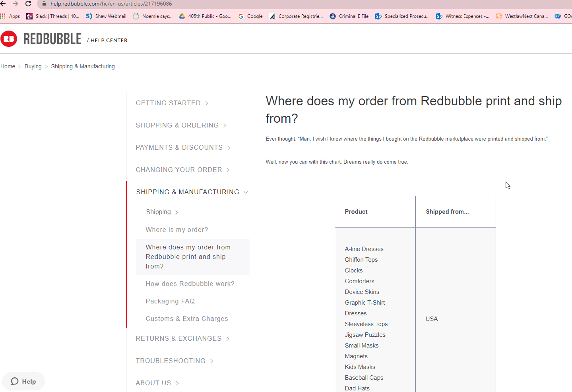Image resolution: width=572 pixels, height=392 pixels.
Task: Click the browser forward arrow
Action: pos(16,4)
